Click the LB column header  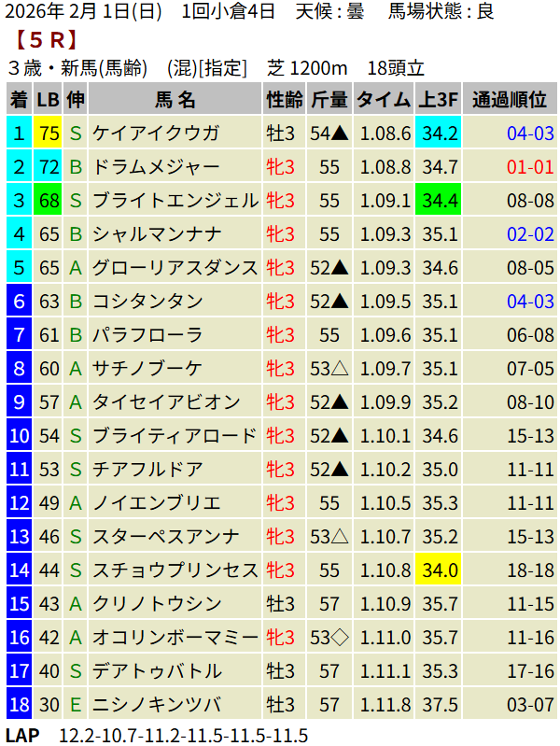pyautogui.click(x=49, y=100)
